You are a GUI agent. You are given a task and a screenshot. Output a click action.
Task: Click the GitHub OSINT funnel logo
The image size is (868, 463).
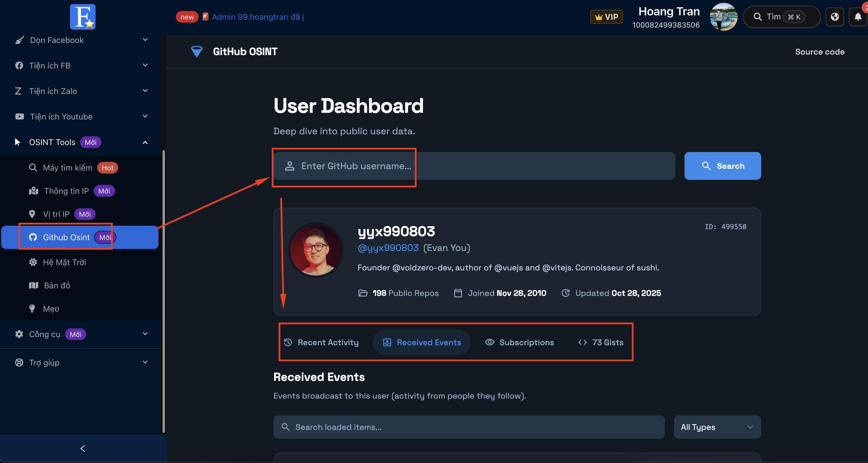(197, 52)
